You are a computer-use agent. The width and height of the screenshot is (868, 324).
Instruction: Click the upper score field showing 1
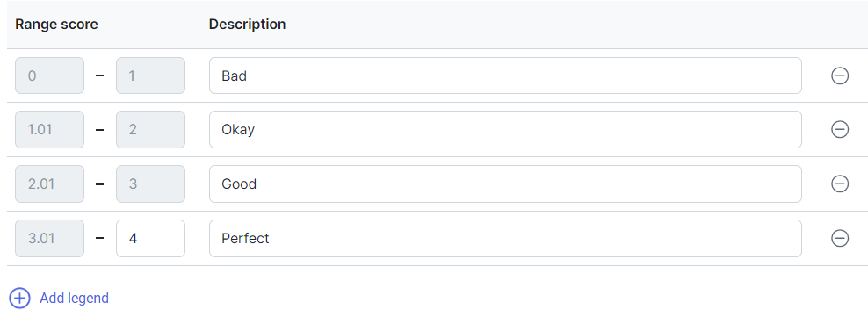pos(150,76)
